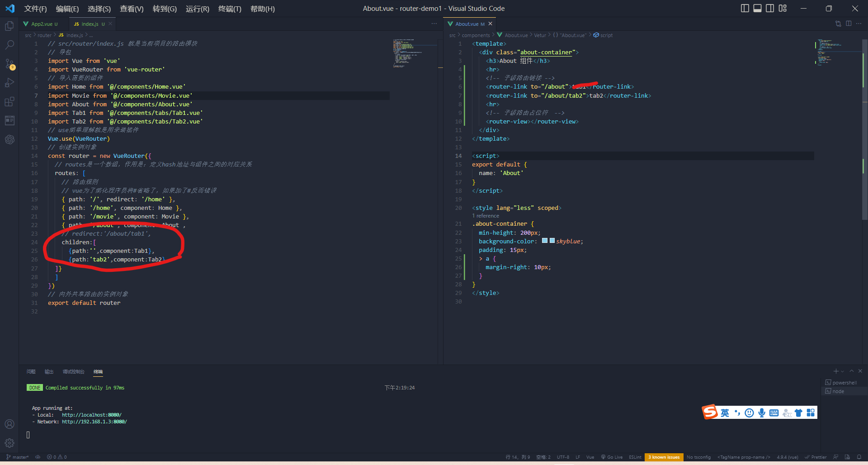Screen dimensions: 868x465
Task: Toggle the primary sidebar visibility
Action: click(x=744, y=8)
